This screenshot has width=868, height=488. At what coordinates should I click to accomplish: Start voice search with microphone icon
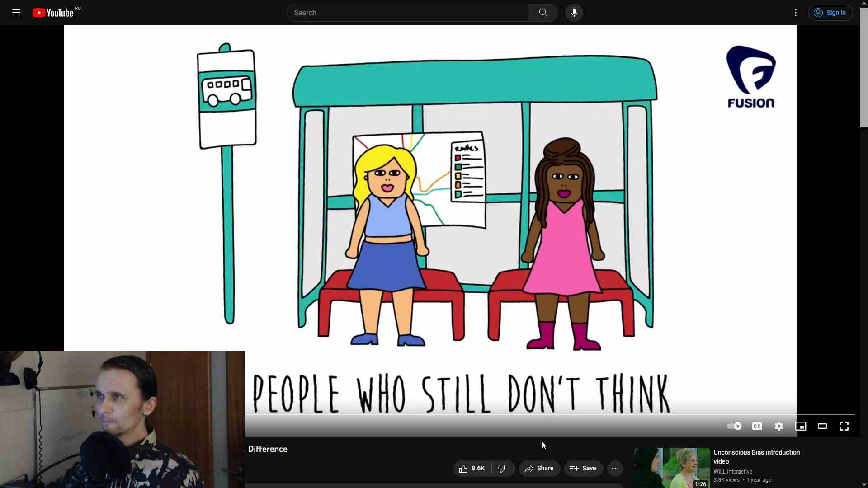click(x=574, y=13)
